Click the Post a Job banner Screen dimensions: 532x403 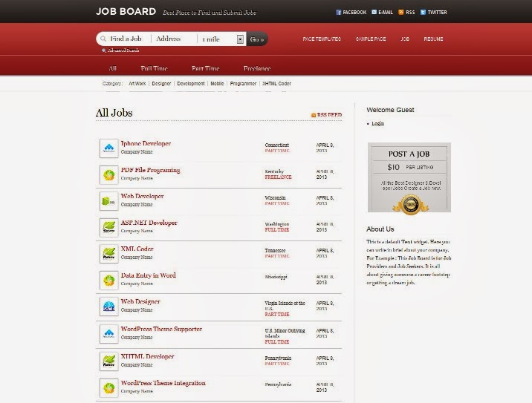click(409, 177)
